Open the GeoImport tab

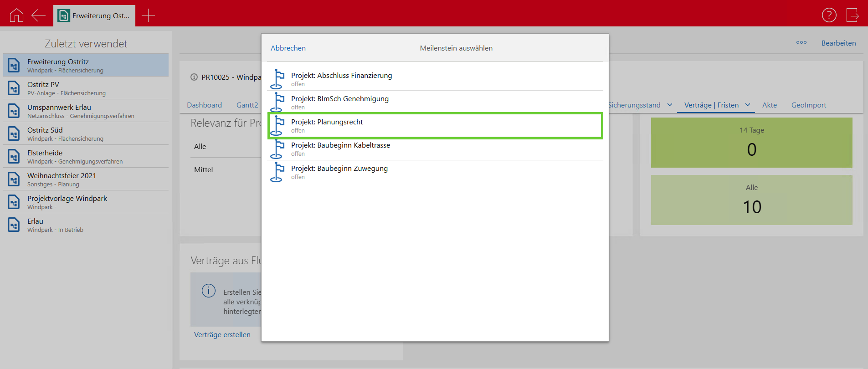coord(808,105)
